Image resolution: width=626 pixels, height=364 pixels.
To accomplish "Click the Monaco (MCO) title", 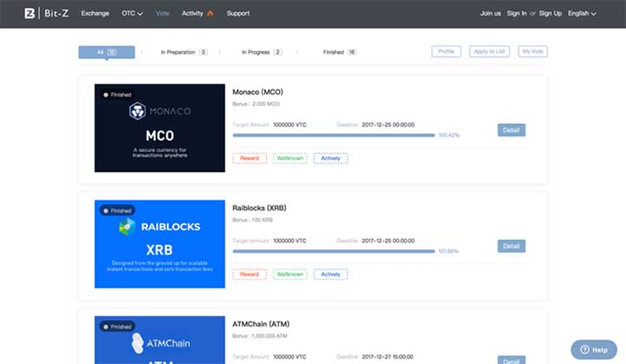I will click(257, 92).
